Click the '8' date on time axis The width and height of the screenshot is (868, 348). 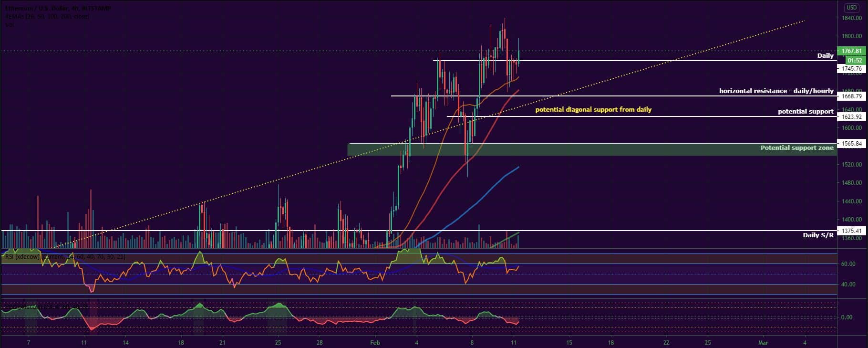click(472, 343)
